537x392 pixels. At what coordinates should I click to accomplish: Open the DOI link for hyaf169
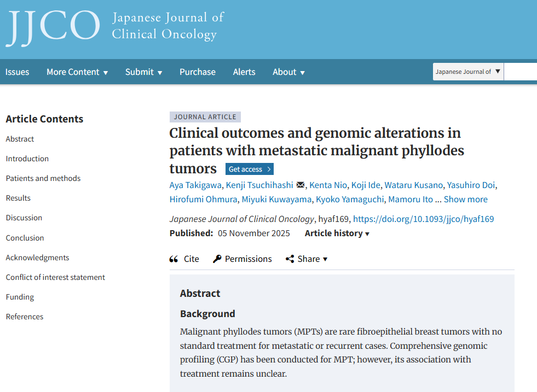pyautogui.click(x=423, y=219)
